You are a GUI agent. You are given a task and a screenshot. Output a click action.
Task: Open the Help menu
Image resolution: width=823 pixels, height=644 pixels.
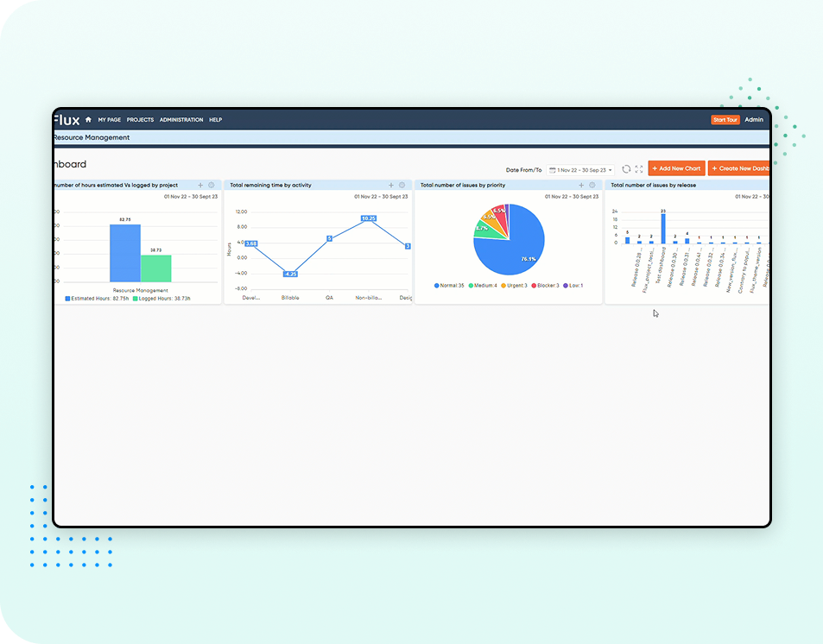pos(215,120)
